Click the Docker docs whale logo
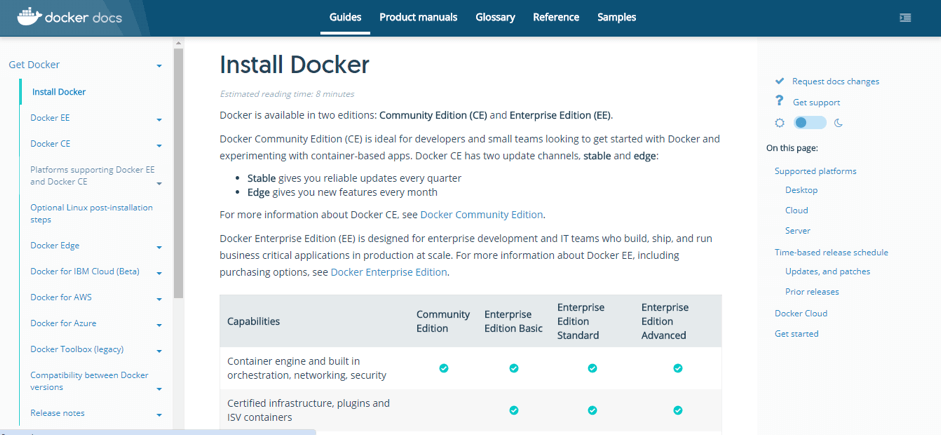Screen dimensions: 941x435 28,17
